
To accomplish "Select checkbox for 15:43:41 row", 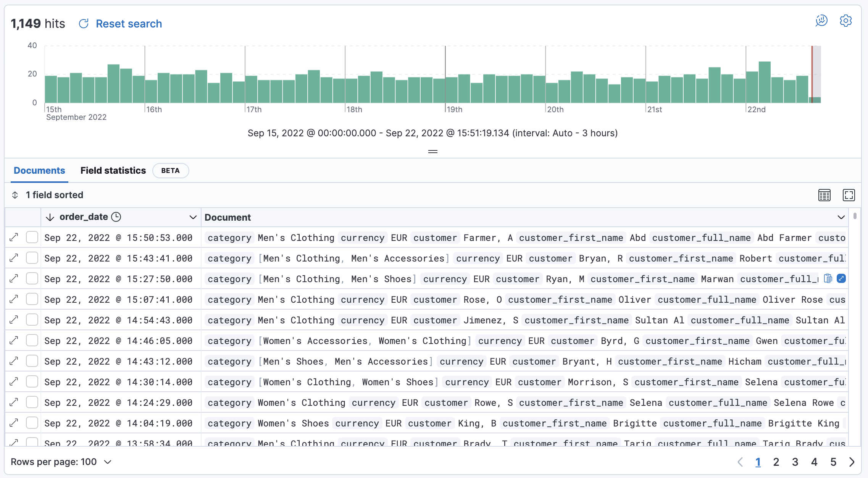I will (32, 258).
